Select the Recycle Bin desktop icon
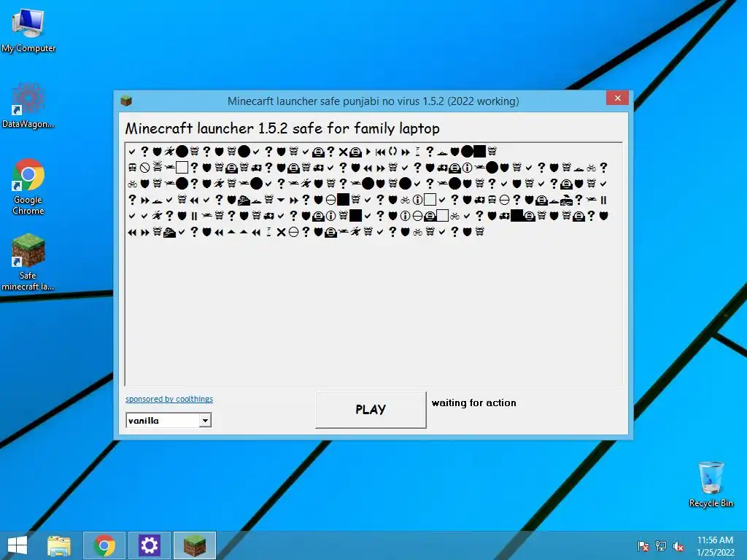 pyautogui.click(x=711, y=484)
